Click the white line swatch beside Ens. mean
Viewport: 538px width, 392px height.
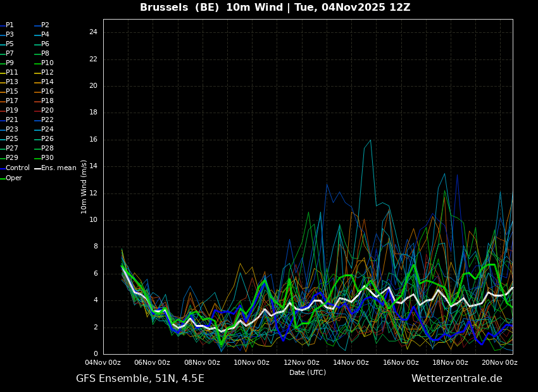pos(37,168)
